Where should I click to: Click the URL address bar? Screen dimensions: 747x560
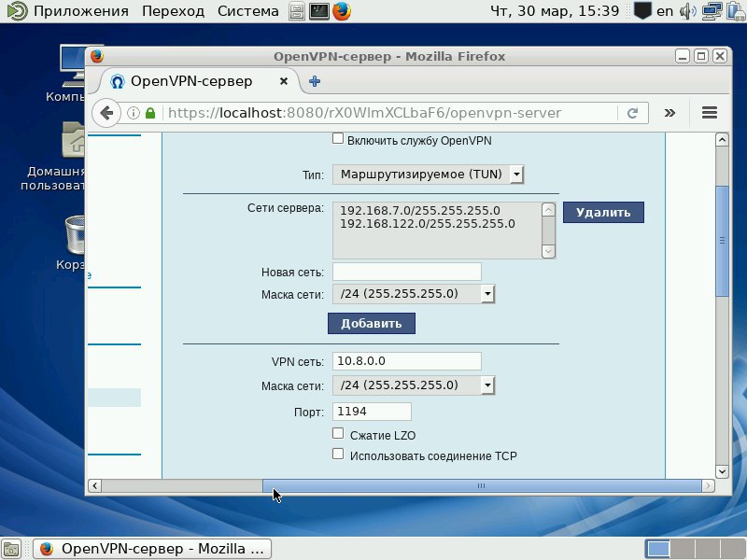pos(390,113)
